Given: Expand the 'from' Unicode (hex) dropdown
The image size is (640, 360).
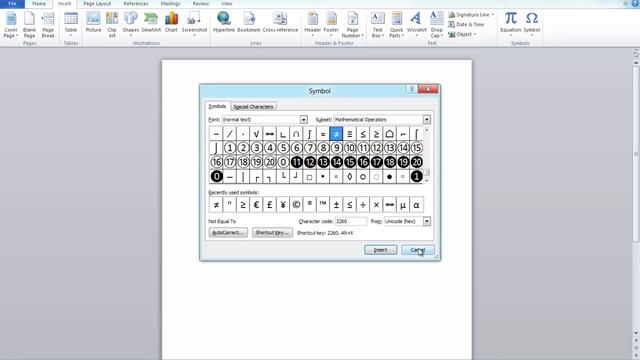Looking at the screenshot, I should pyautogui.click(x=427, y=221).
